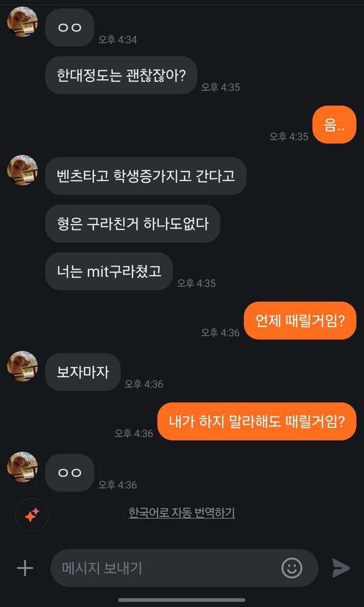Open the emoji picker smiley icon
This screenshot has height=607, width=364.
pos(292,567)
